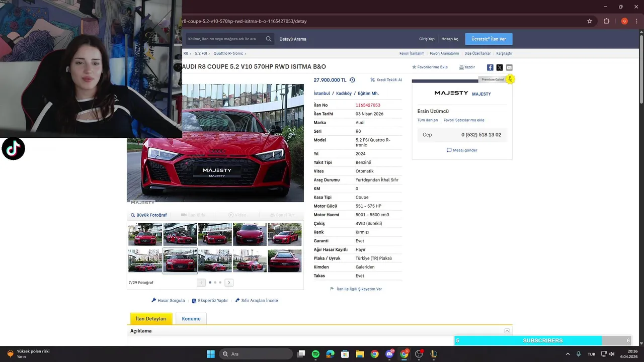The height and width of the screenshot is (362, 644).
Task: Click the seller phone number
Action: click(x=481, y=135)
